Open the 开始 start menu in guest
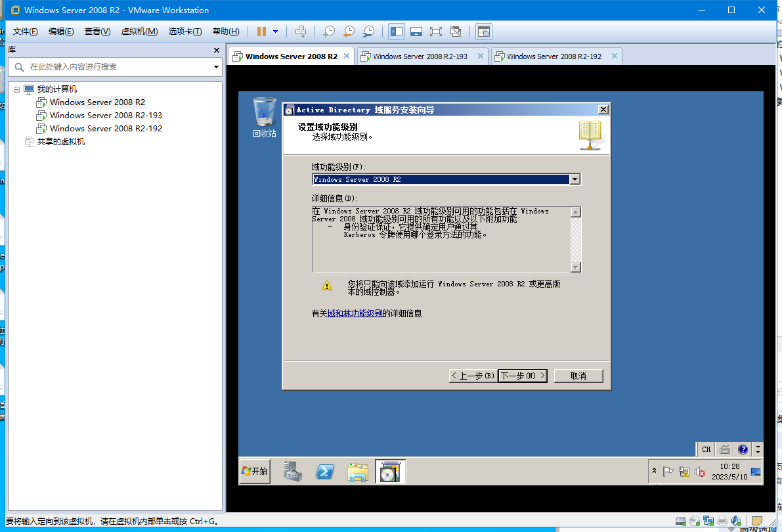The width and height of the screenshot is (782, 532). [x=255, y=471]
